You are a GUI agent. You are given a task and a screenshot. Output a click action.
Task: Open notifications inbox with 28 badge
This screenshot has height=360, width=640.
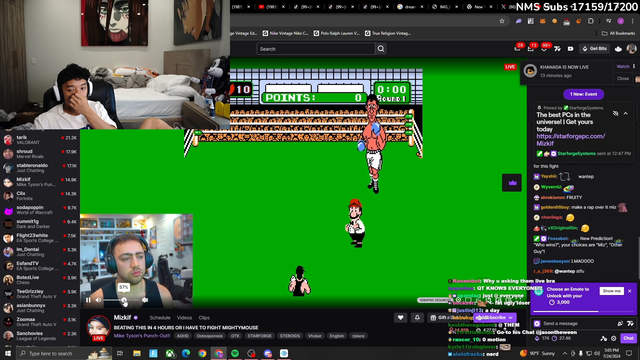click(518, 49)
